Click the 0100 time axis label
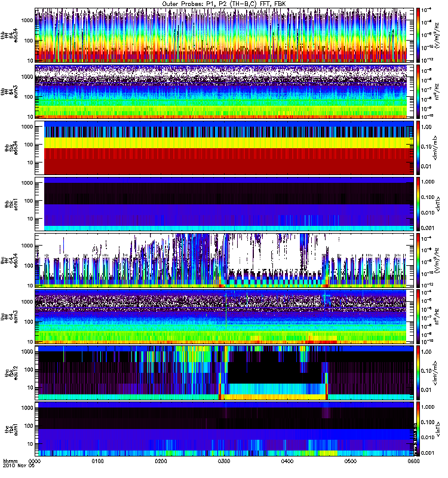Image resolution: width=448 pixels, height=478 pixels. point(97,461)
